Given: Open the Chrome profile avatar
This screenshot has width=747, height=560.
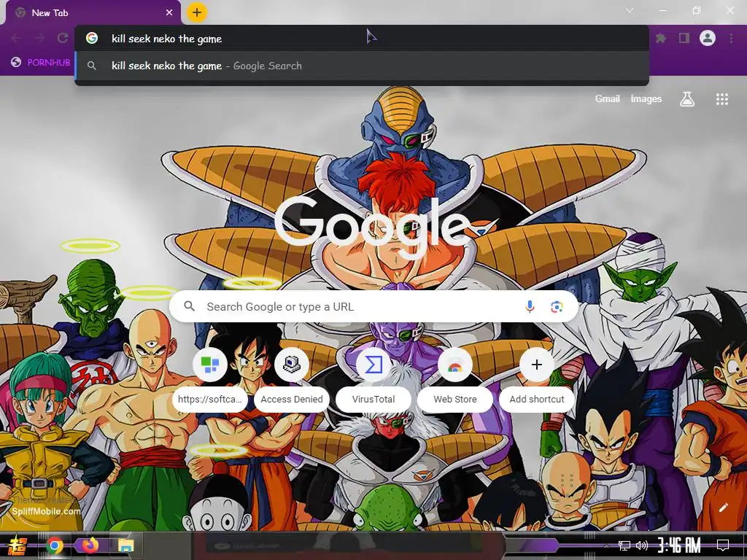Looking at the screenshot, I should click(708, 38).
